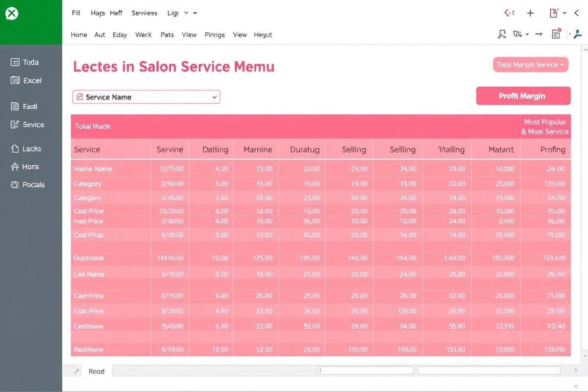
Task: Click the right arrow toolbar icon
Action: pyautogui.click(x=539, y=34)
